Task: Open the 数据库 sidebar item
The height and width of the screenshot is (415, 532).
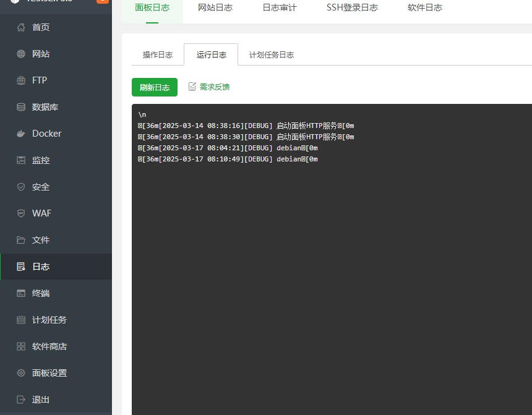Action: 56,107
